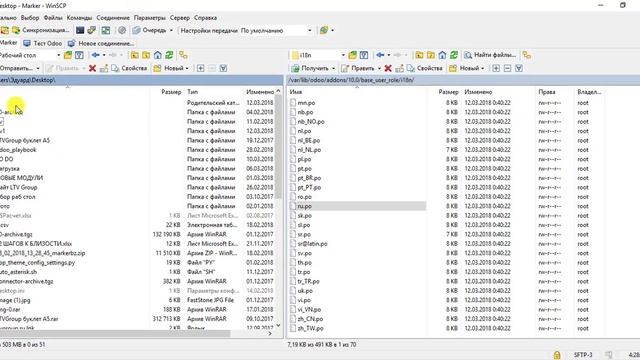The height and width of the screenshot is (360, 640).
Task: Select the uk.po file
Action: click(305, 291)
